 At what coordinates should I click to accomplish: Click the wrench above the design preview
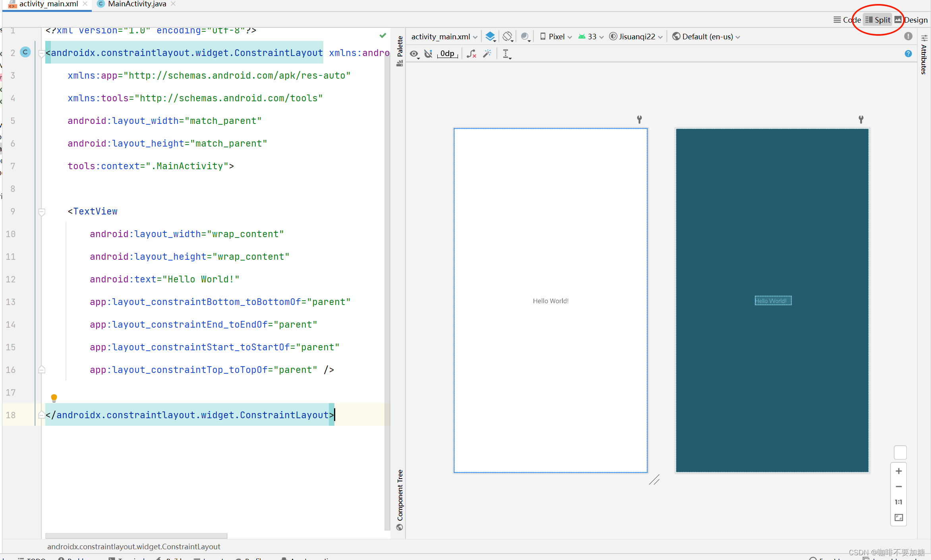[639, 119]
